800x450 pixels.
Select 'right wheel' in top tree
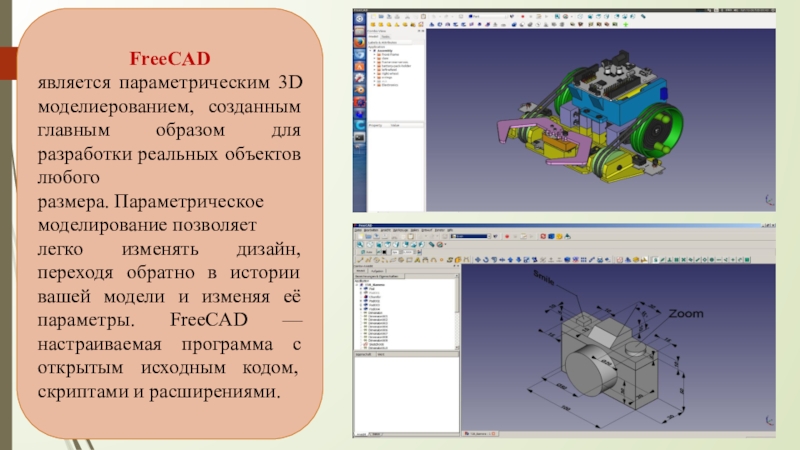click(390, 73)
